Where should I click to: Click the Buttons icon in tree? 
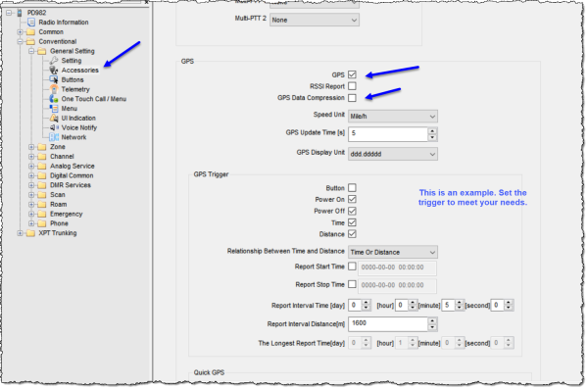click(54, 79)
